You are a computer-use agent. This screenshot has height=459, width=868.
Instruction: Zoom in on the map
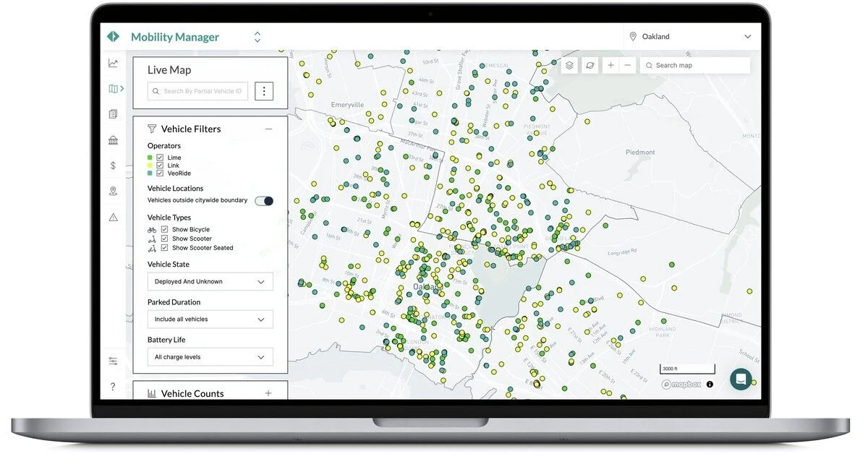pyautogui.click(x=610, y=65)
